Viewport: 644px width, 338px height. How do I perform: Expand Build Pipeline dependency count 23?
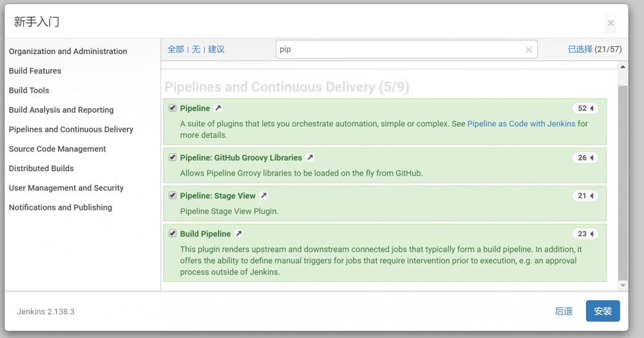point(585,234)
